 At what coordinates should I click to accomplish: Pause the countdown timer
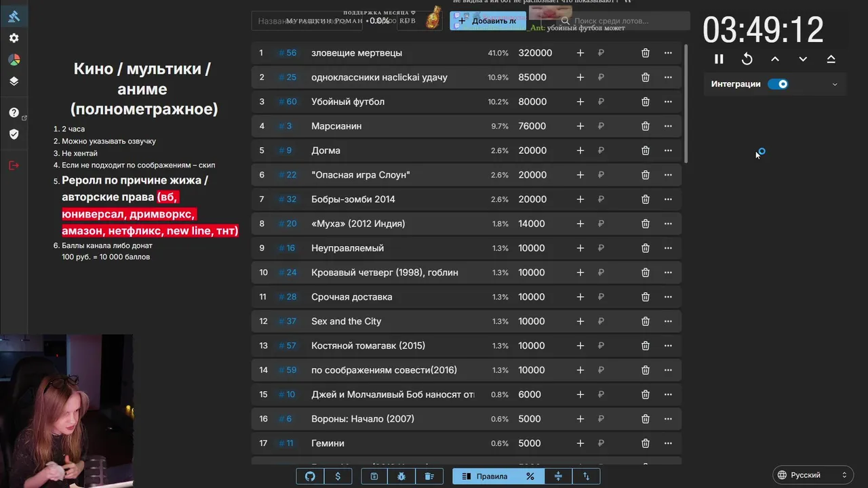pos(719,59)
